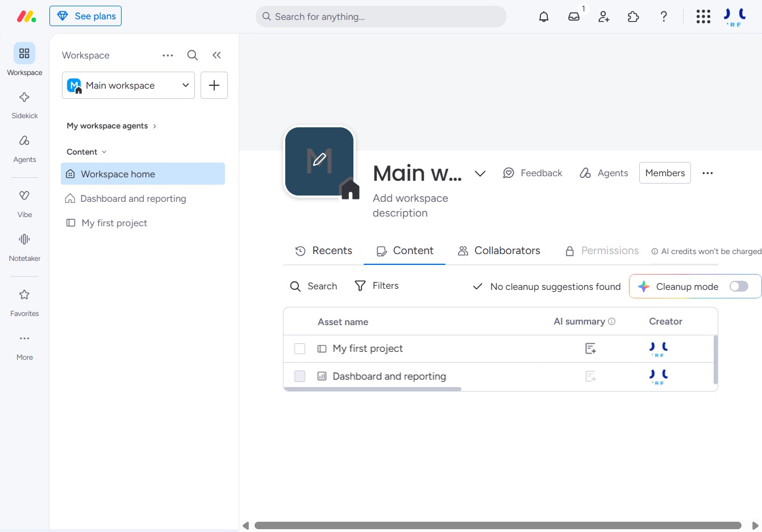
Task: Click the table horizontal scrollbar
Action: [373, 389]
